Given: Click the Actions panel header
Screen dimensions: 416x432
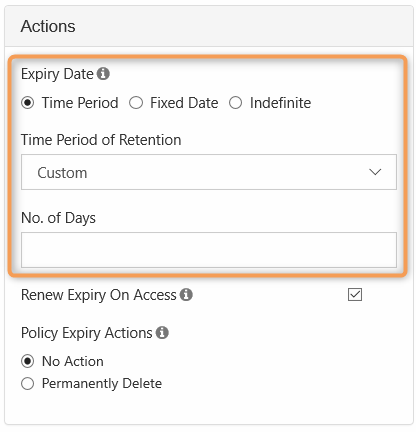Looking at the screenshot, I should [209, 26].
